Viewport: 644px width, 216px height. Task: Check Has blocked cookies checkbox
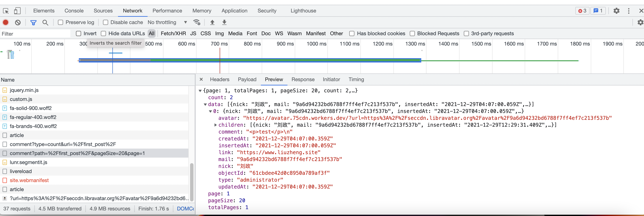tap(352, 33)
